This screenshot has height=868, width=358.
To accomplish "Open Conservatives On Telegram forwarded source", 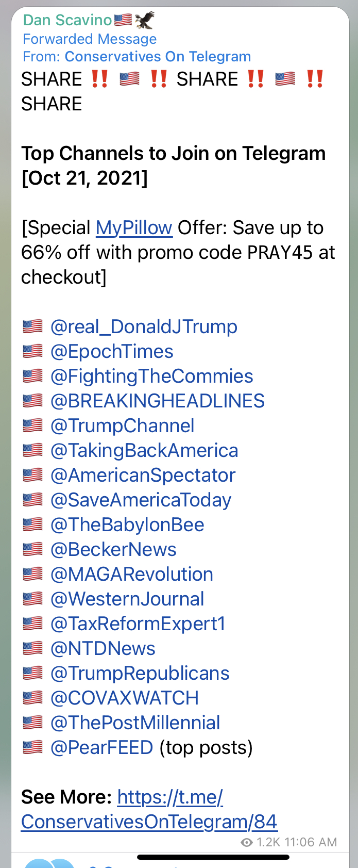I will click(158, 57).
